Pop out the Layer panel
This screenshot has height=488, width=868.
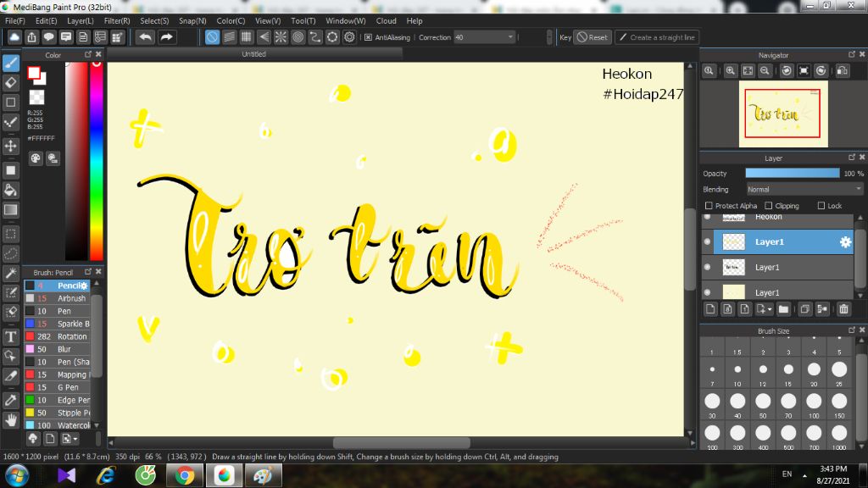[x=851, y=158]
